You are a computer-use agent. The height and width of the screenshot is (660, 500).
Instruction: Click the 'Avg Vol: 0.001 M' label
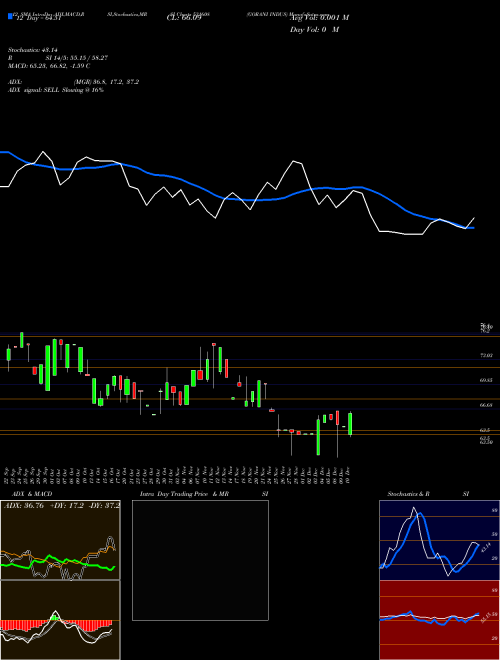click(319, 17)
